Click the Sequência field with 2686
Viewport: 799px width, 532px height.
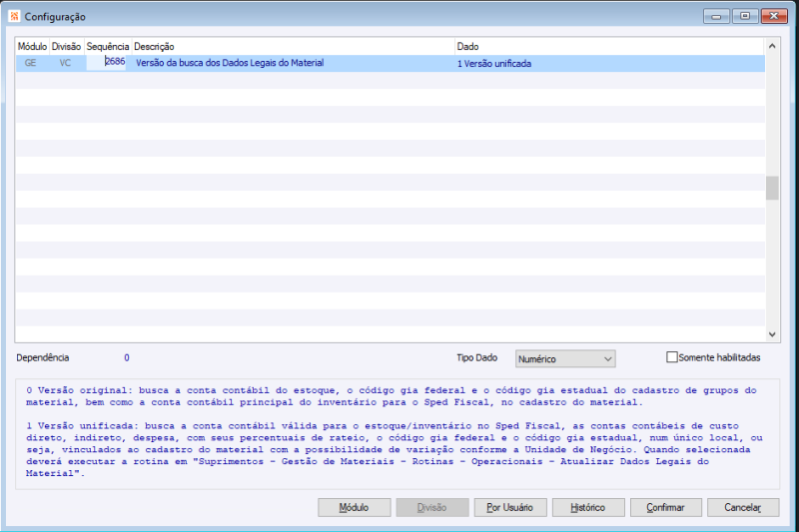click(106, 62)
